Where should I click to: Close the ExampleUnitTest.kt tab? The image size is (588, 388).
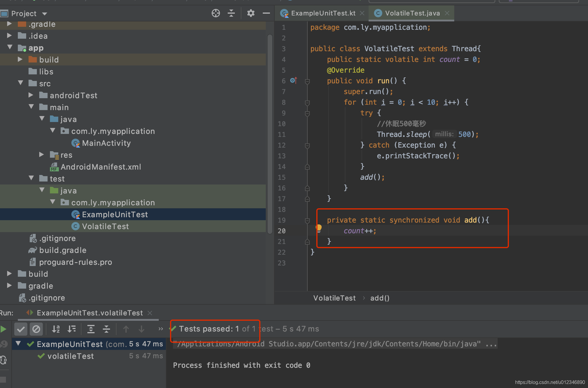[362, 13]
